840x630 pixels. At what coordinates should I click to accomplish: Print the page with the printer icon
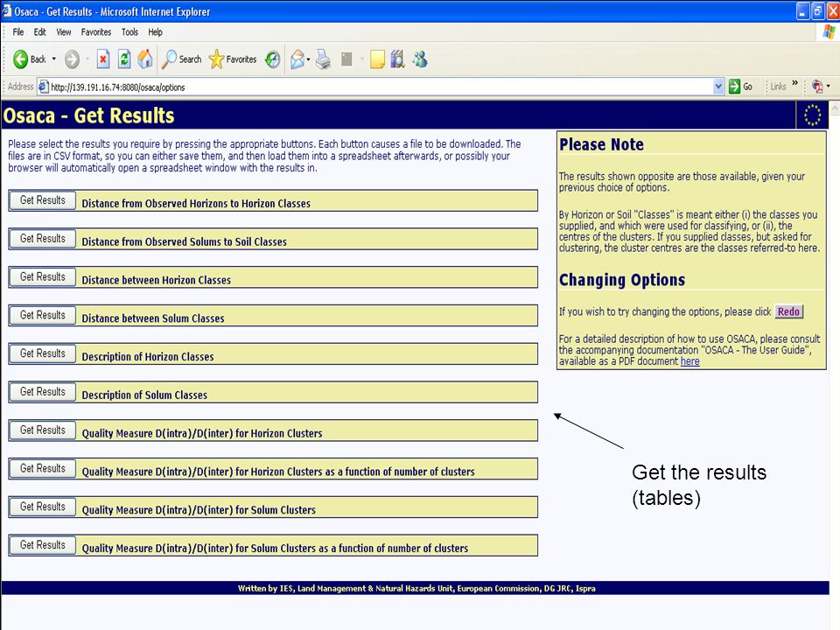pos(323,59)
